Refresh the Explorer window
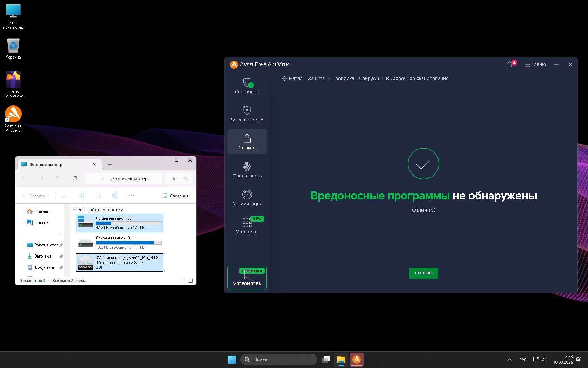Image resolution: width=588 pixels, height=368 pixels. click(75, 178)
